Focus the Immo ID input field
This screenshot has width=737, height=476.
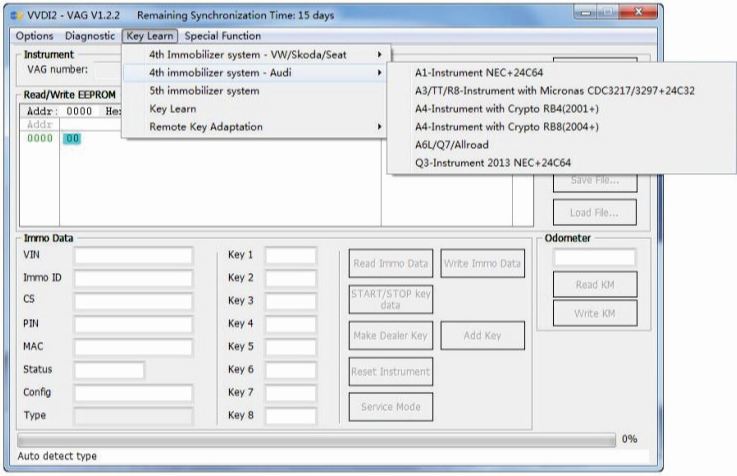(x=133, y=278)
